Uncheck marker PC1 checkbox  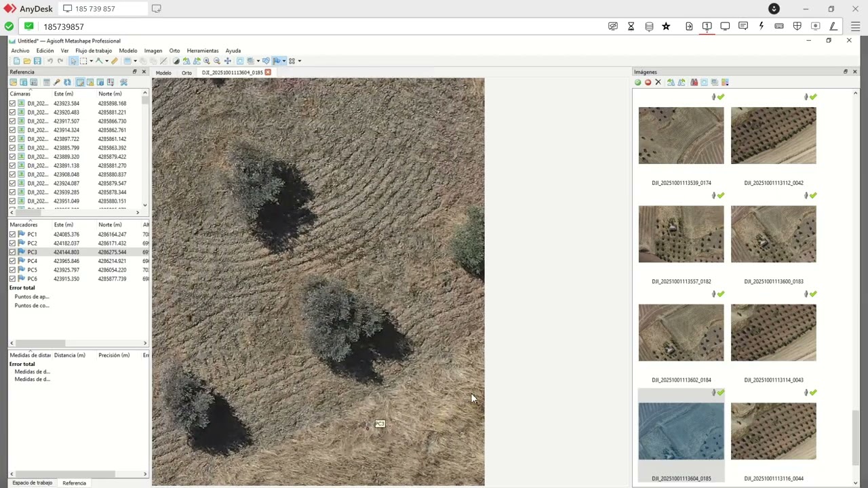(12, 235)
